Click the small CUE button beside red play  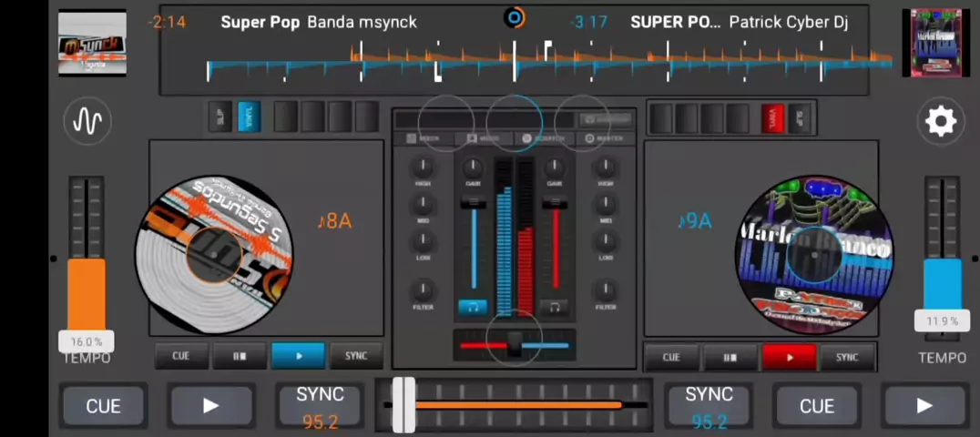tap(671, 358)
